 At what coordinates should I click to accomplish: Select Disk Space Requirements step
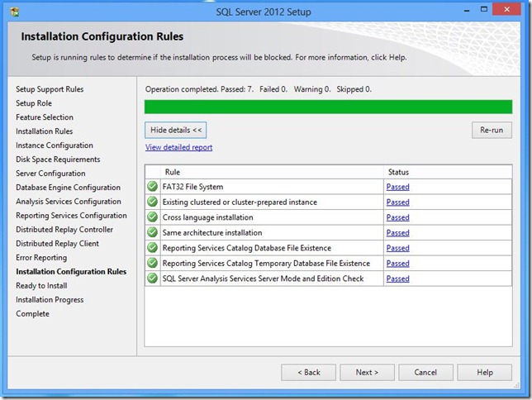coord(58,160)
